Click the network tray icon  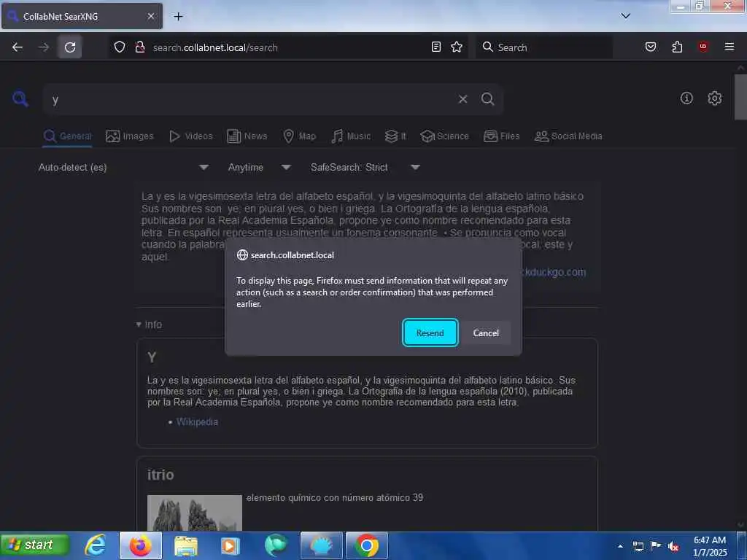638,546
